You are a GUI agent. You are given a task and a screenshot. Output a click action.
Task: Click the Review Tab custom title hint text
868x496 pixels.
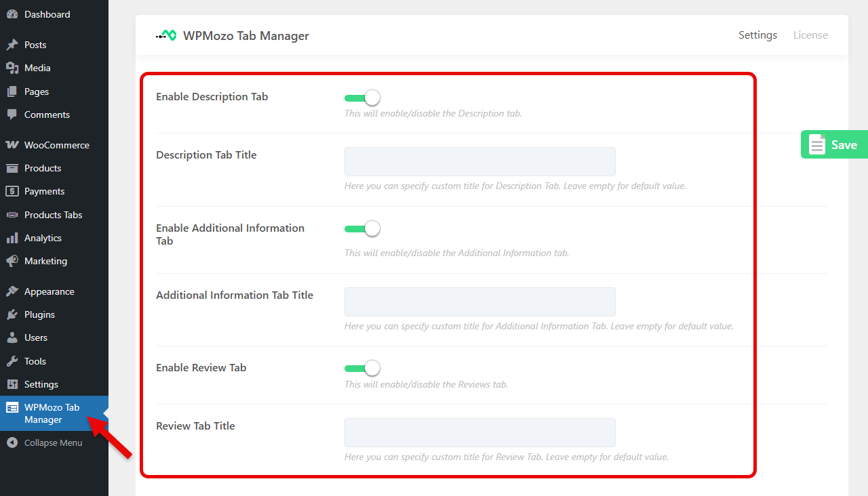[x=507, y=457]
